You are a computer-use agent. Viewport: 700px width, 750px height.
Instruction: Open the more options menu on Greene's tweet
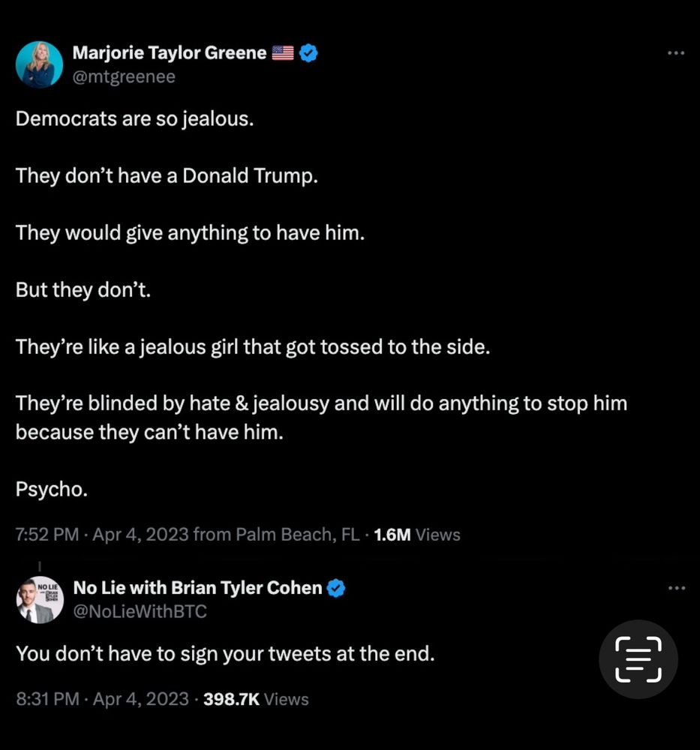tap(675, 53)
